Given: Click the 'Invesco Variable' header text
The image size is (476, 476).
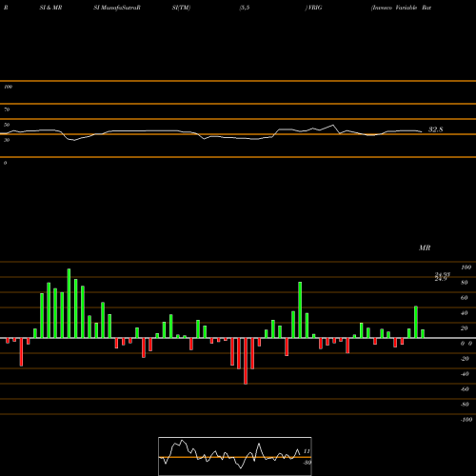Looking at the screenshot, I should (394, 8).
